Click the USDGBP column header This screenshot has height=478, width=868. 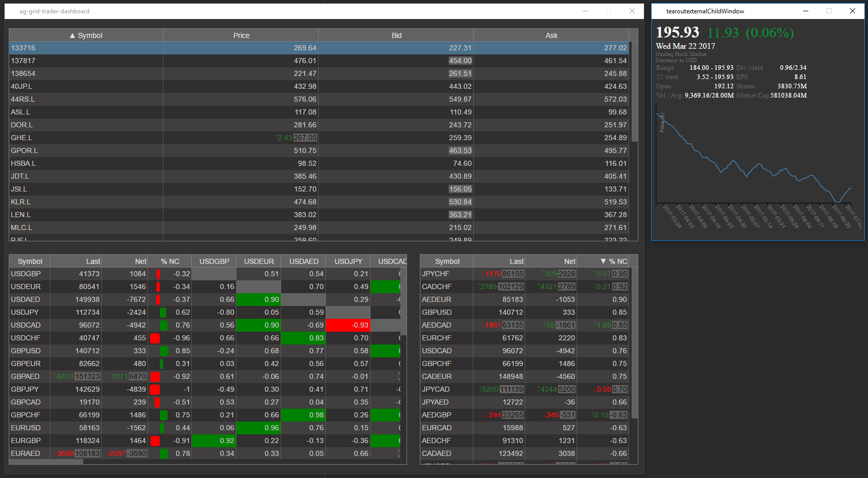pyautogui.click(x=214, y=261)
